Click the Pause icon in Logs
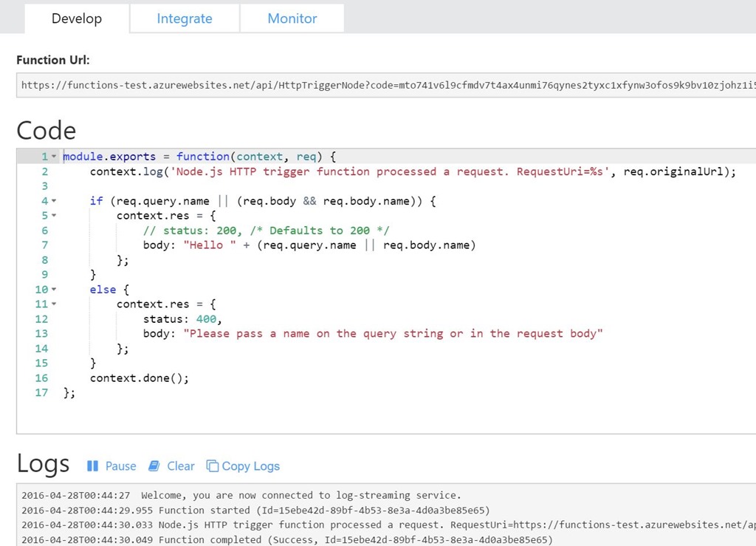The height and width of the screenshot is (546, 756). point(92,466)
